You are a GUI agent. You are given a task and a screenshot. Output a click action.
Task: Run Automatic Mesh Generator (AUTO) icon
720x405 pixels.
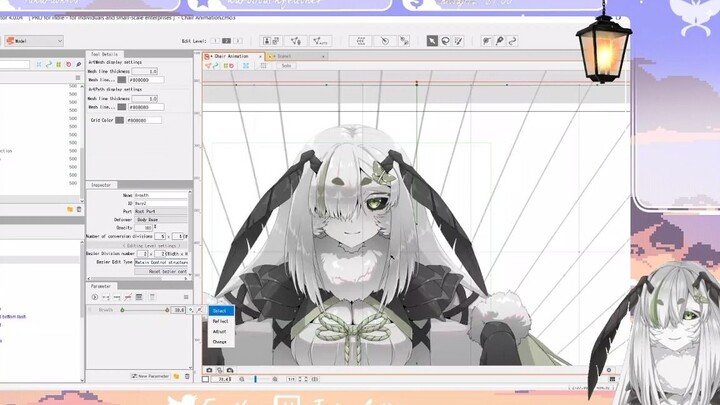pos(320,41)
